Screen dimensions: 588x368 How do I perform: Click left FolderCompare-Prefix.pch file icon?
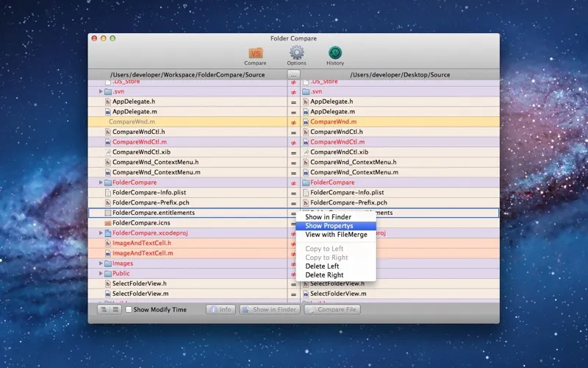pyautogui.click(x=108, y=203)
